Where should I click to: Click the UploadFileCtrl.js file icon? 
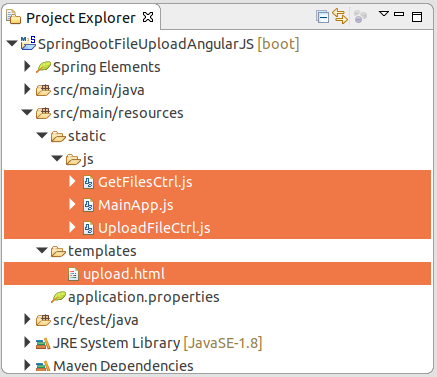coord(88,228)
